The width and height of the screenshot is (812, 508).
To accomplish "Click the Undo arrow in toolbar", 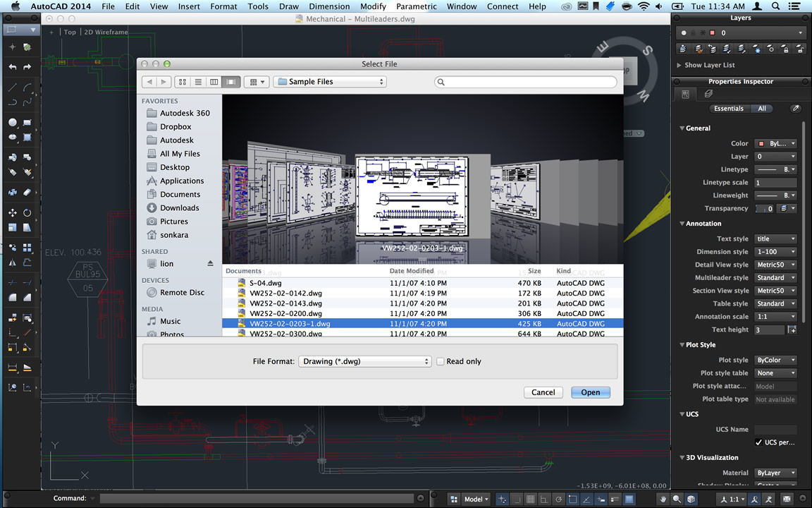I will 13,67.
